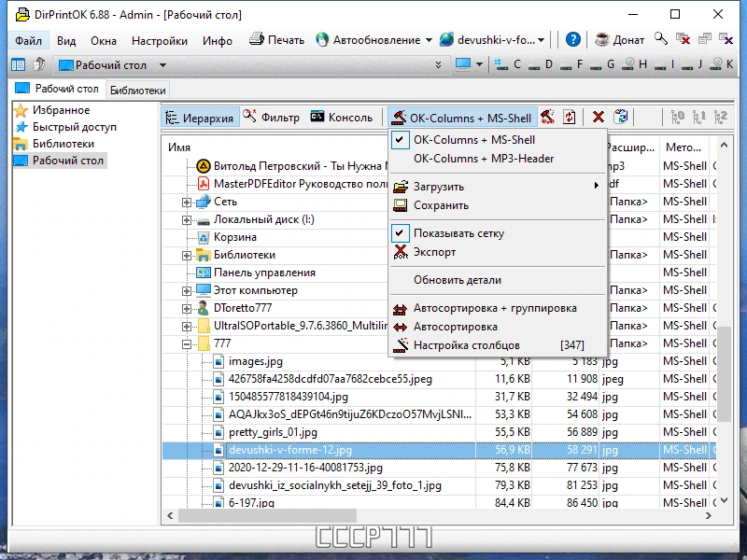The image size is (747, 560).
Task: Select drive H in the drive bar
Action: 635,64
